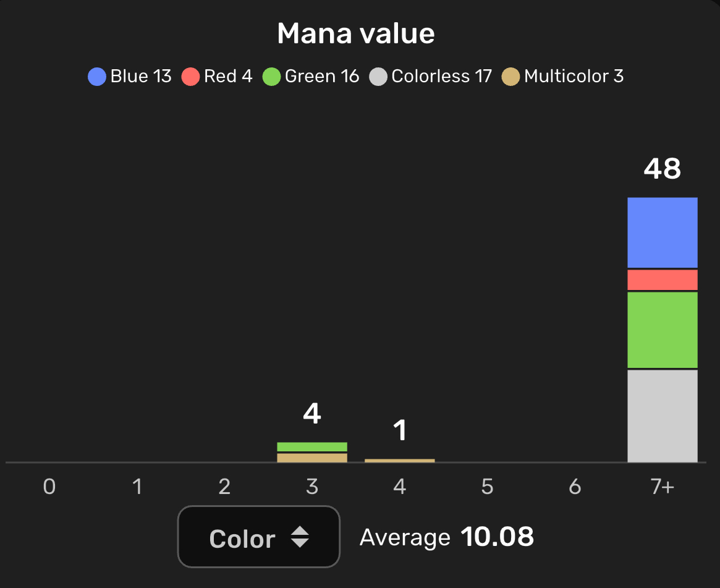Click the red legend color dot
Image resolution: width=720 pixels, height=588 pixels.
click(190, 77)
